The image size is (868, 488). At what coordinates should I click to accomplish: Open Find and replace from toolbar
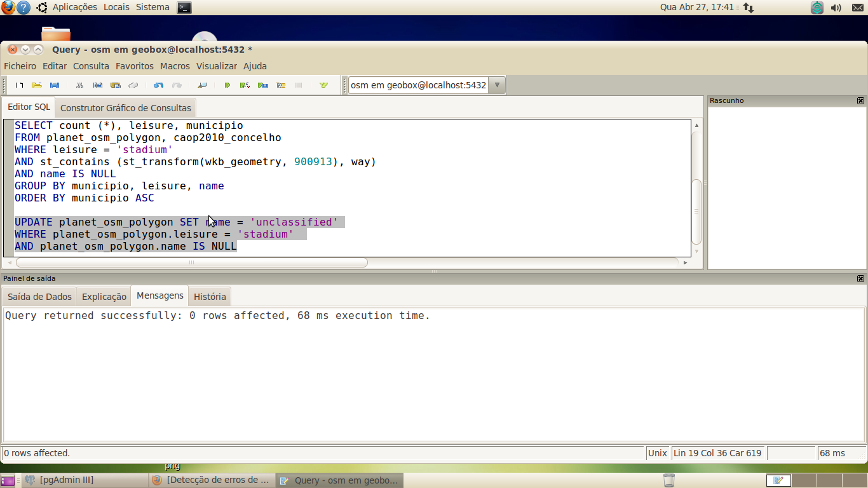pyautogui.click(x=202, y=85)
